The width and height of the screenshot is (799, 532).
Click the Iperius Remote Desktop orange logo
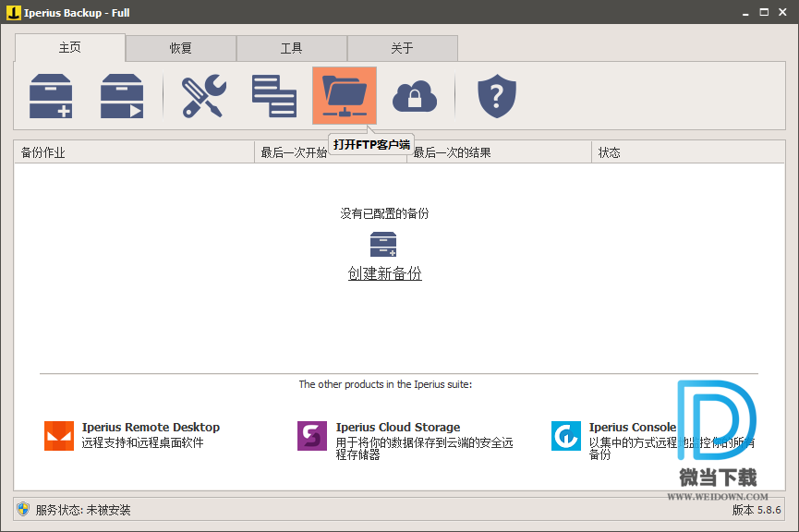(58, 436)
